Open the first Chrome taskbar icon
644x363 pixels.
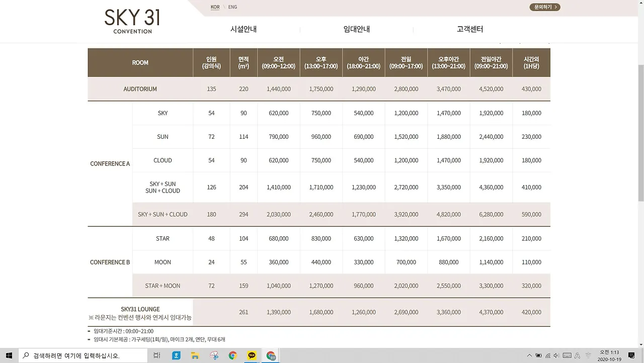pos(233,355)
